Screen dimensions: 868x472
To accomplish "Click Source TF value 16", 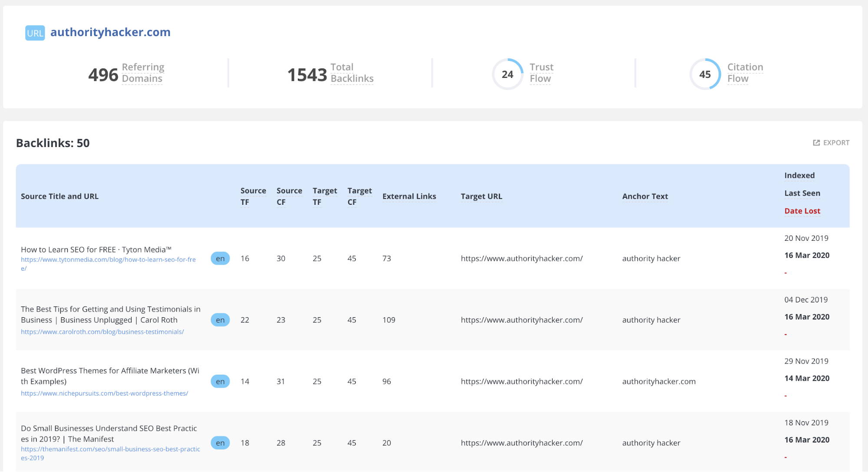I will [x=245, y=259].
